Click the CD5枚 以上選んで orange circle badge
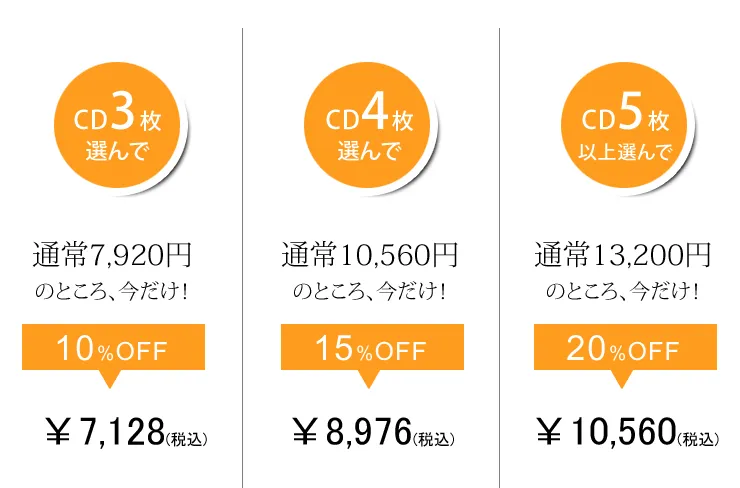Image resolution: width=740 pixels, height=488 pixels. click(624, 125)
